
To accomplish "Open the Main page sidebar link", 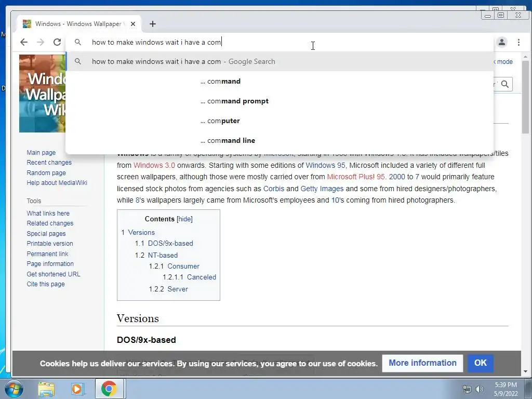I will point(41,153).
